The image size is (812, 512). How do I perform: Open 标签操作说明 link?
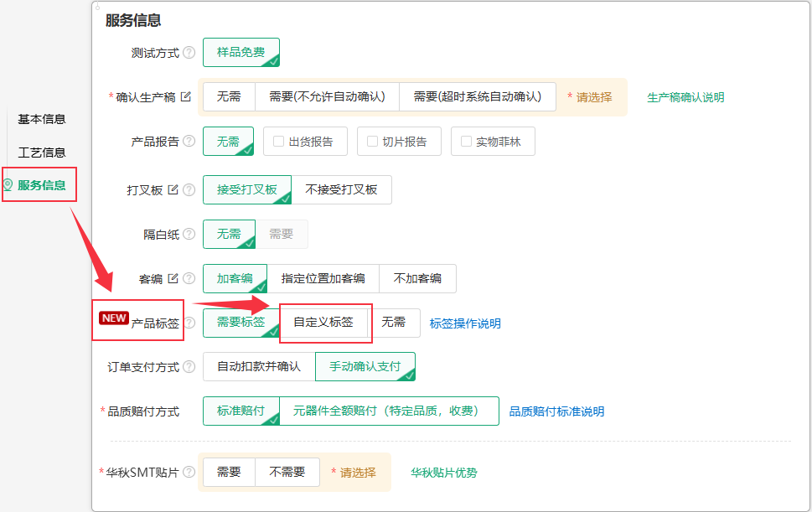(x=465, y=323)
